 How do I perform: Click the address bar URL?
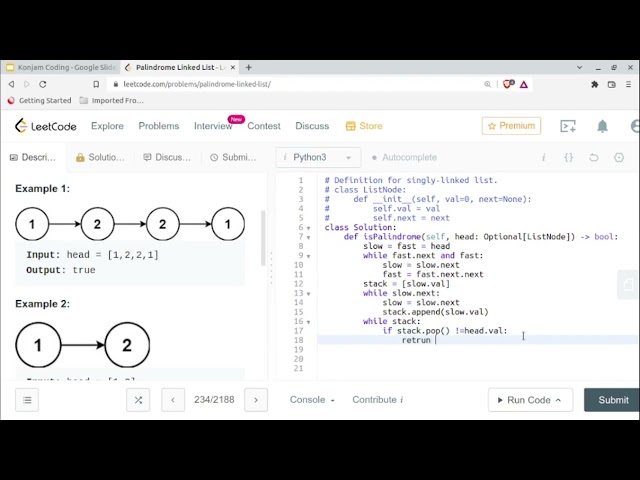pyautogui.click(x=197, y=84)
